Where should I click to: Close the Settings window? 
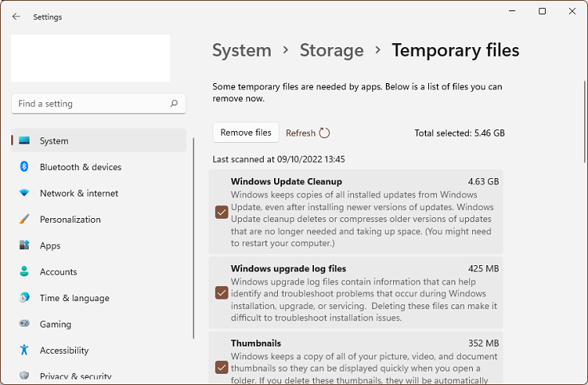click(x=572, y=11)
